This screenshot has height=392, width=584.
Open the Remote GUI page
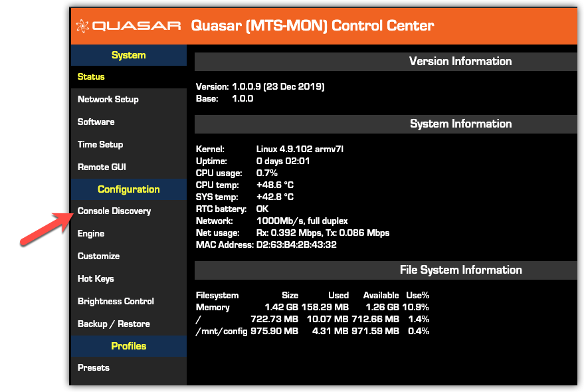click(x=128, y=167)
